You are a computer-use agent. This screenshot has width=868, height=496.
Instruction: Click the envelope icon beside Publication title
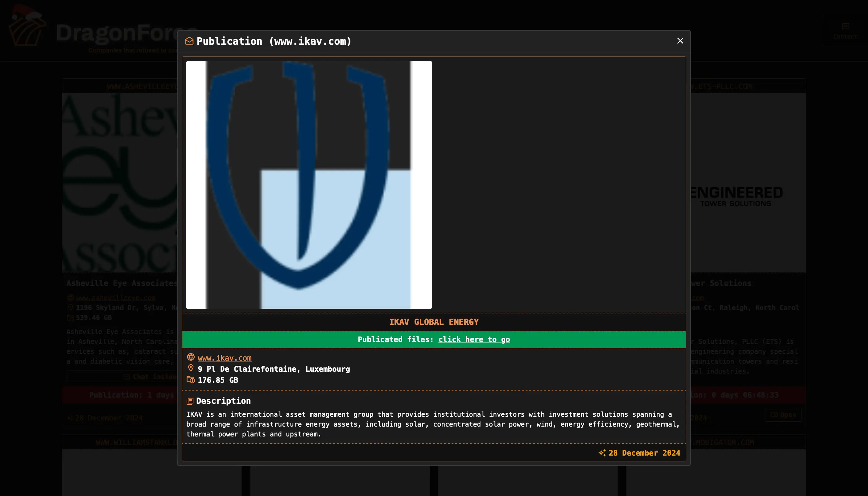[189, 41]
